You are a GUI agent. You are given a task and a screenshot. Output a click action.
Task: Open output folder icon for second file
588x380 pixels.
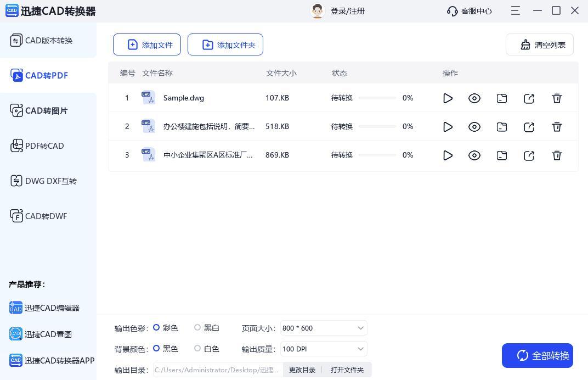coord(502,127)
